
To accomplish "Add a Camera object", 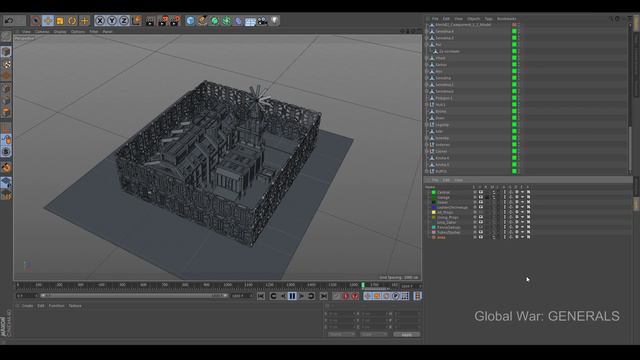I will (x=262, y=21).
